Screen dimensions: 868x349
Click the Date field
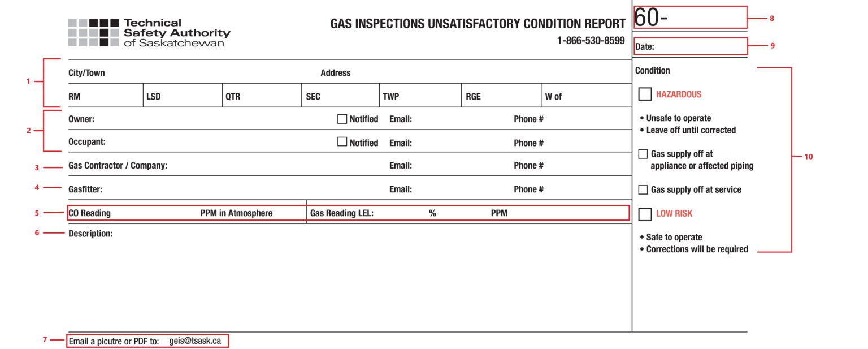700,47
